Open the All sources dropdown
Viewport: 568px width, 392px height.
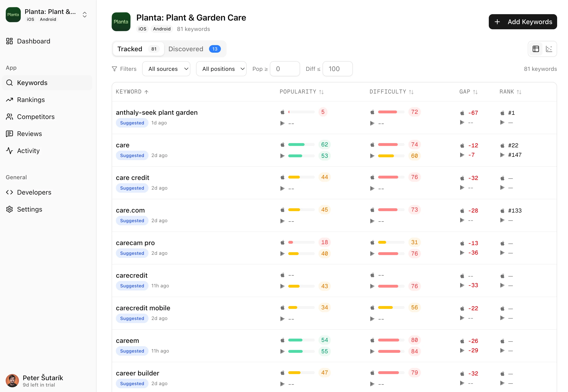point(166,69)
